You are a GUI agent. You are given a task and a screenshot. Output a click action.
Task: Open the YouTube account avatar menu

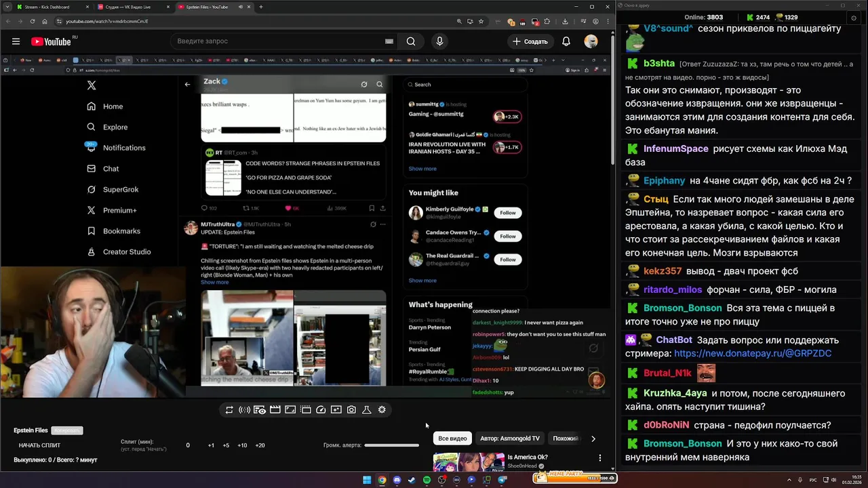[591, 41]
